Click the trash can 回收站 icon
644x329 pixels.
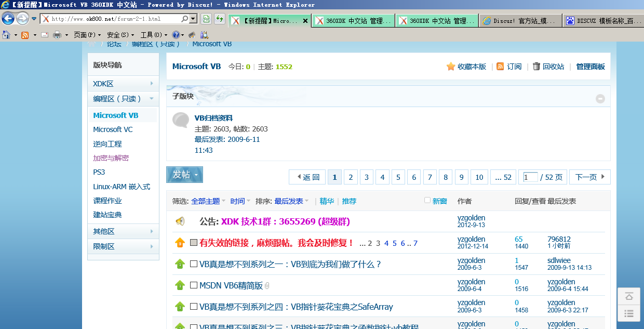coord(536,67)
